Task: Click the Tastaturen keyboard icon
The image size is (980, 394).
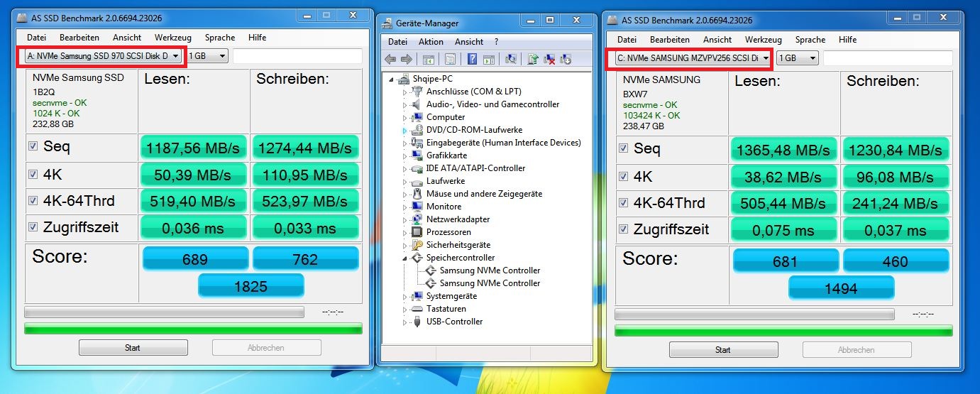Action: coord(417,309)
